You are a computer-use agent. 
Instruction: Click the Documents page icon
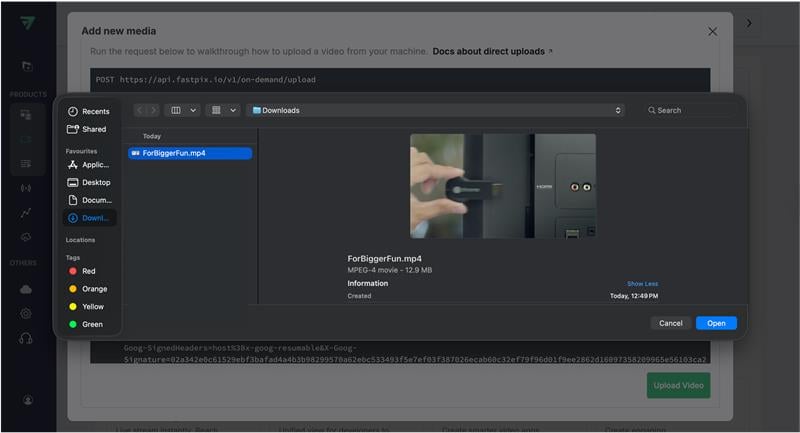(73, 200)
